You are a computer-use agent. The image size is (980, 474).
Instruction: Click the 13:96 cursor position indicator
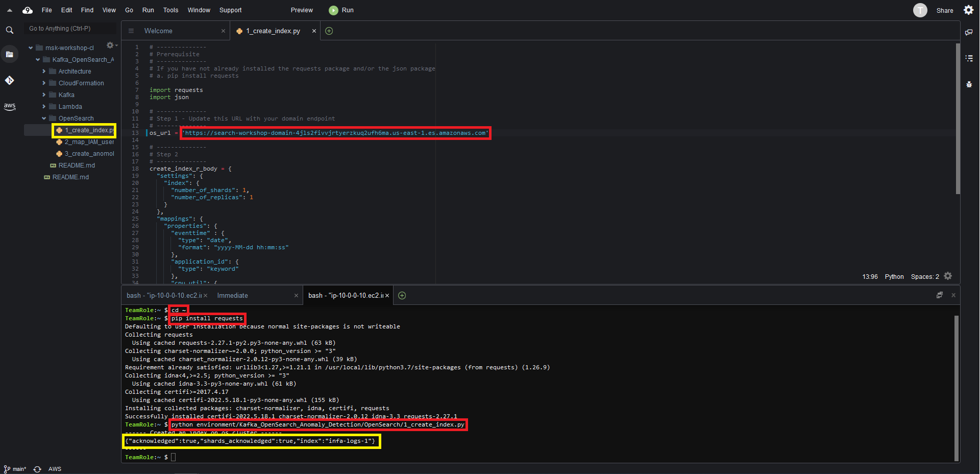(870, 277)
